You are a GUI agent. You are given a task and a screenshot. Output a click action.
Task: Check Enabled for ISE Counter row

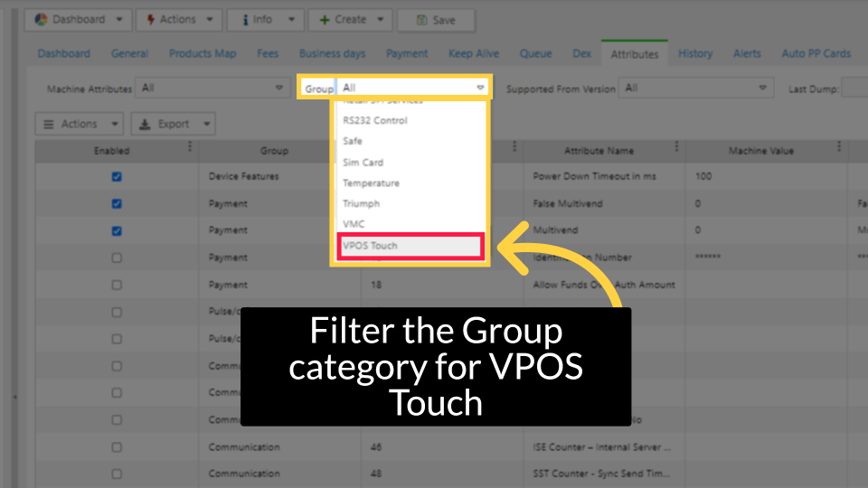[117, 447]
